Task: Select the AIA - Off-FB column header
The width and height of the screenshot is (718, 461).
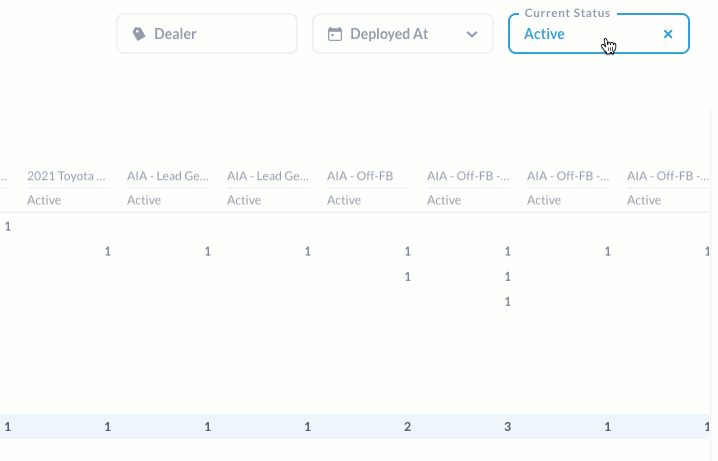Action: coord(360,176)
